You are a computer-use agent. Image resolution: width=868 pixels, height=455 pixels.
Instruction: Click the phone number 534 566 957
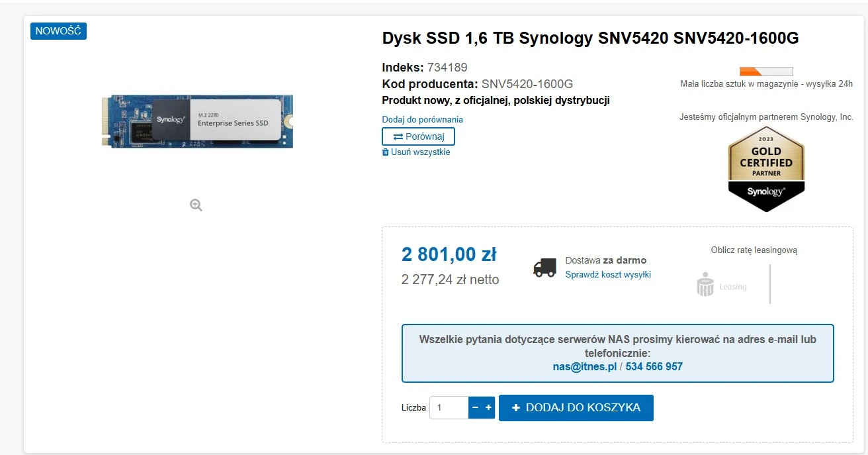pyautogui.click(x=654, y=366)
